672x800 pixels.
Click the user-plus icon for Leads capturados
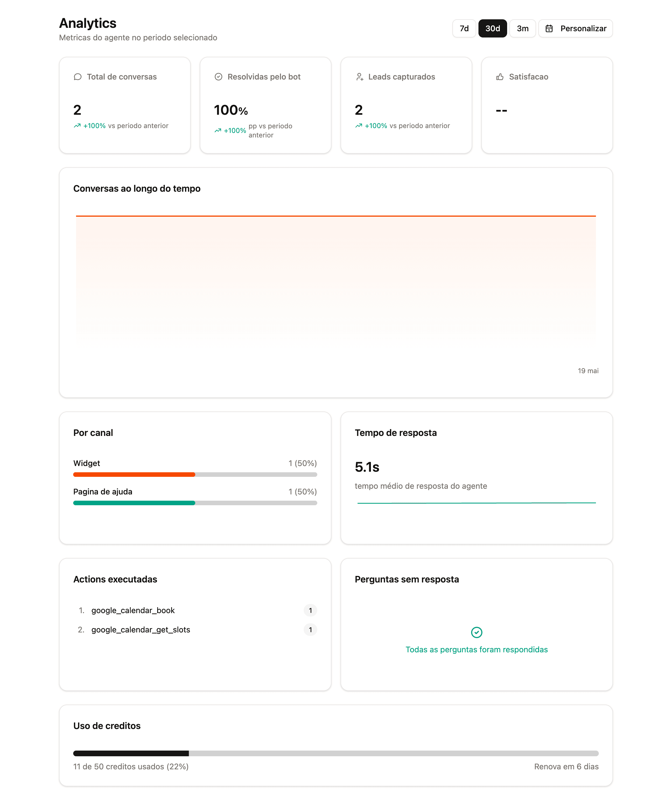point(359,77)
